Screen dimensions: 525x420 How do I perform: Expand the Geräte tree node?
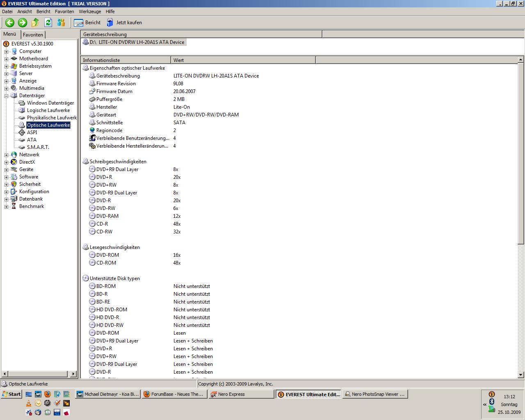6,170
